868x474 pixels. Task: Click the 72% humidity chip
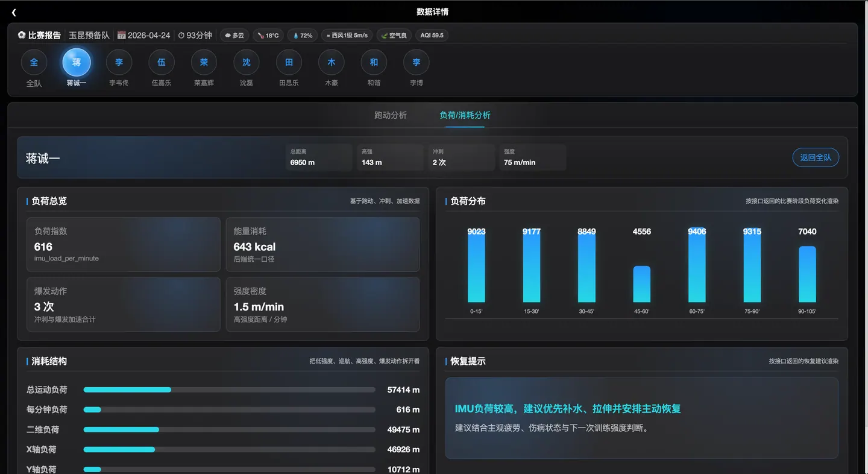click(303, 36)
